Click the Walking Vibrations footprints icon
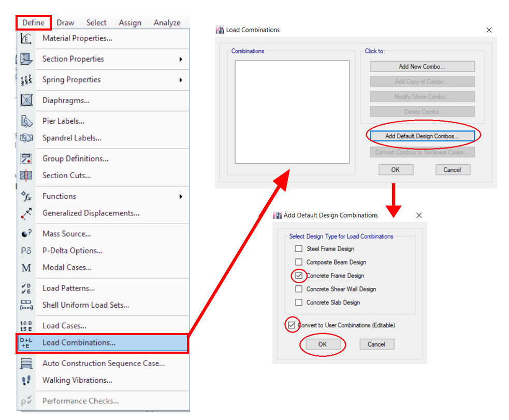The height and width of the screenshot is (420, 509). point(26,380)
